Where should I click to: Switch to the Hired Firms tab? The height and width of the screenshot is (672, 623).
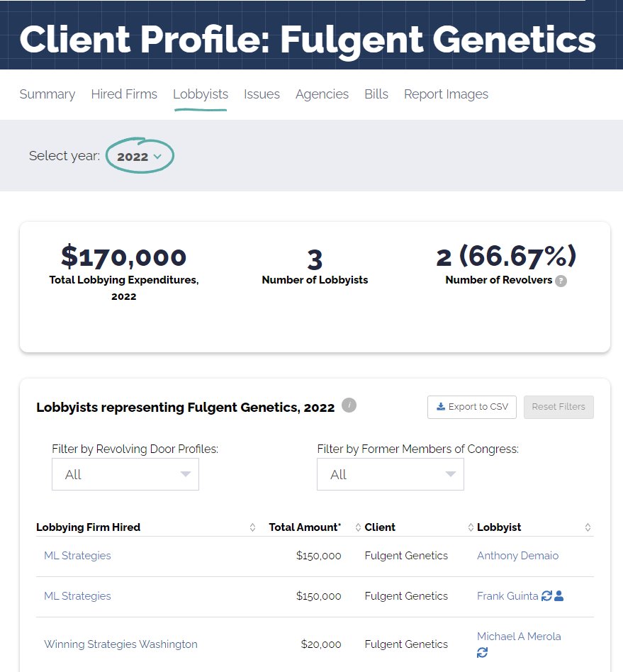[x=124, y=94]
